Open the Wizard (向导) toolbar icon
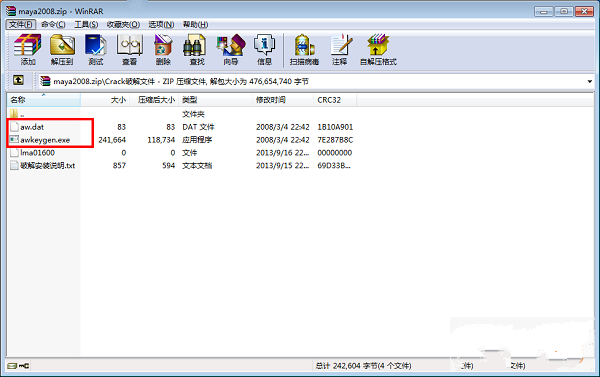The image size is (600, 377). point(231,49)
